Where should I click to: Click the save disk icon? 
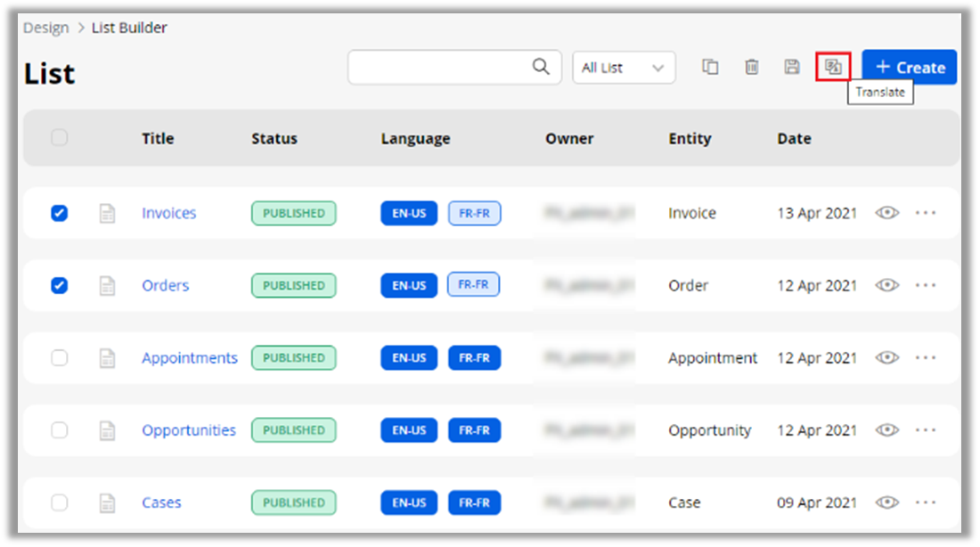tap(791, 67)
